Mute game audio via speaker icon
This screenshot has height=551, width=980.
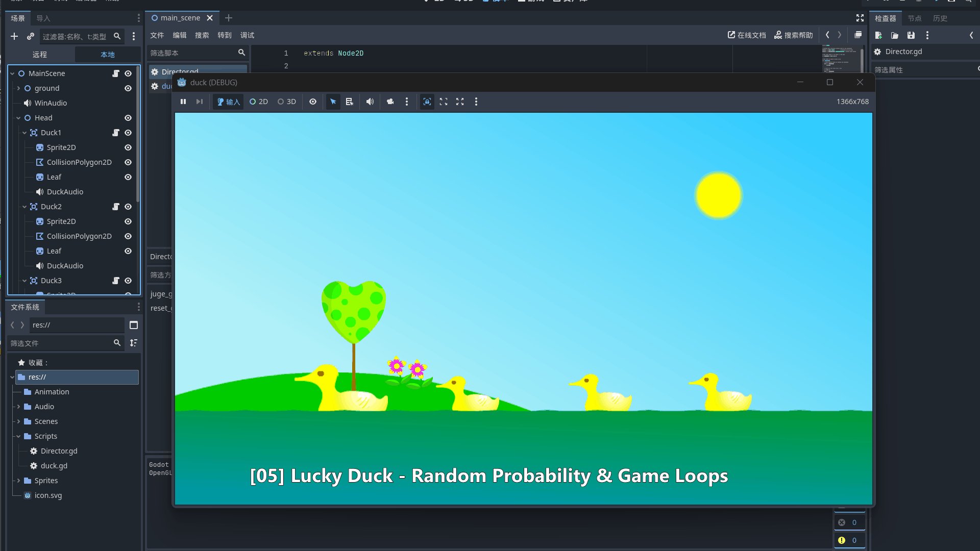click(370, 102)
